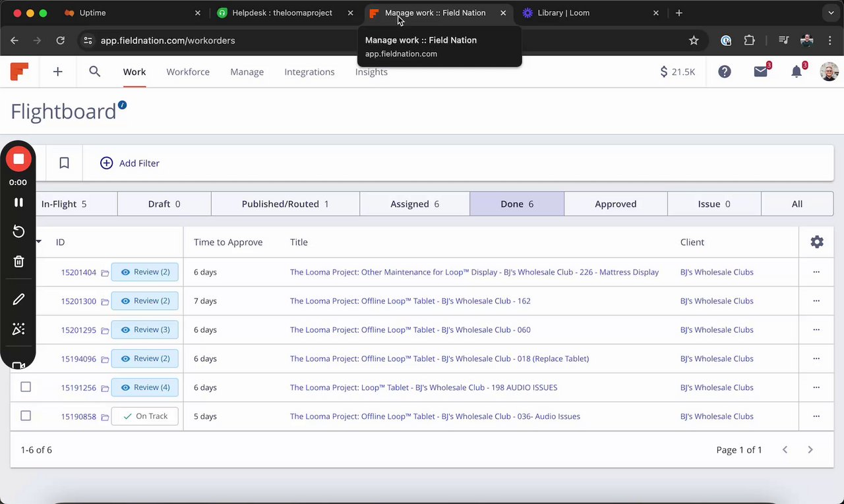Viewport: 844px width, 504px height.
Task: Open folder icon next to work order 15191256
Action: coord(105,388)
